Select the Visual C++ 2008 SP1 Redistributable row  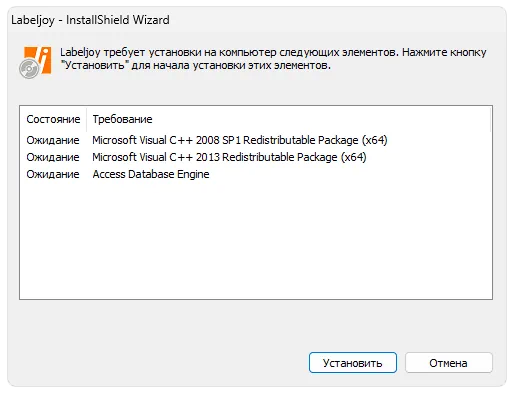(256, 140)
